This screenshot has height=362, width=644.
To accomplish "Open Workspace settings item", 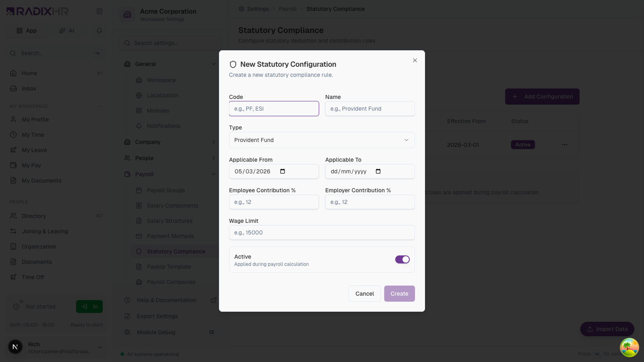I will (175, 80).
